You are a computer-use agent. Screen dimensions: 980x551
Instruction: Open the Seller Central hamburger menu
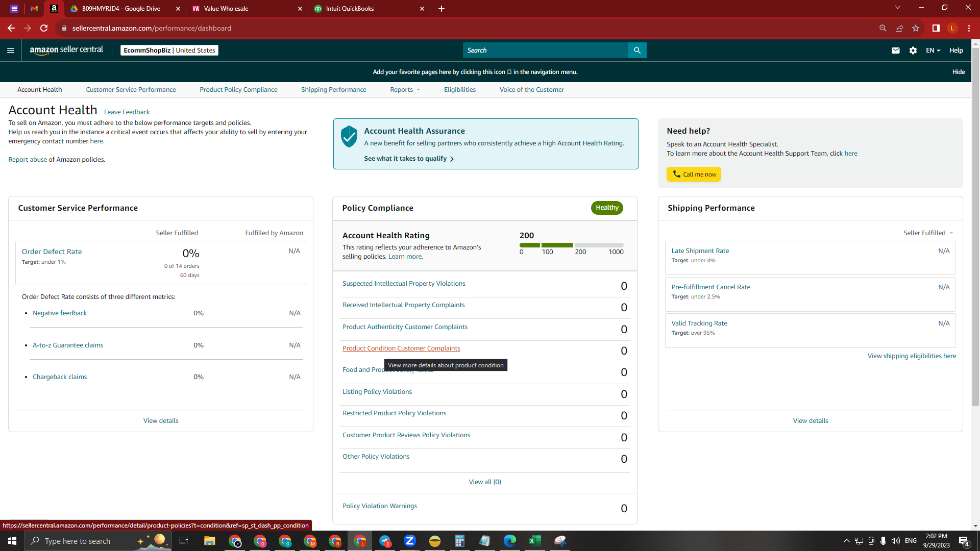11,51
